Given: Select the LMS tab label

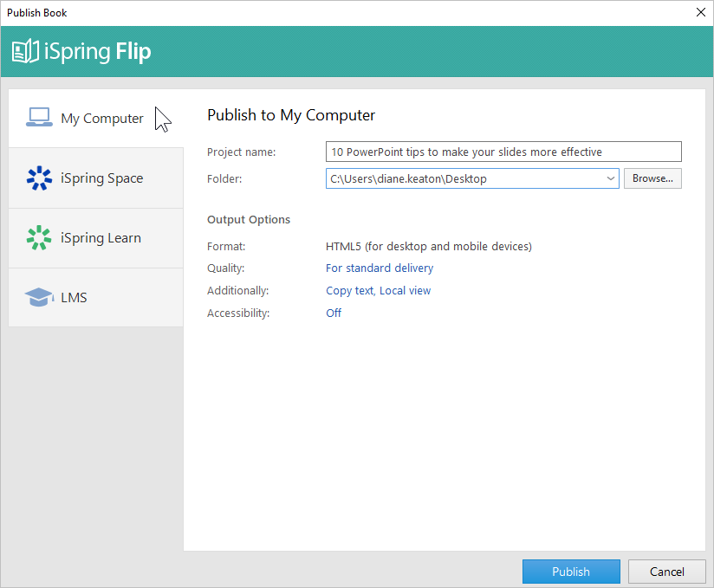Looking at the screenshot, I should pyautogui.click(x=74, y=298).
